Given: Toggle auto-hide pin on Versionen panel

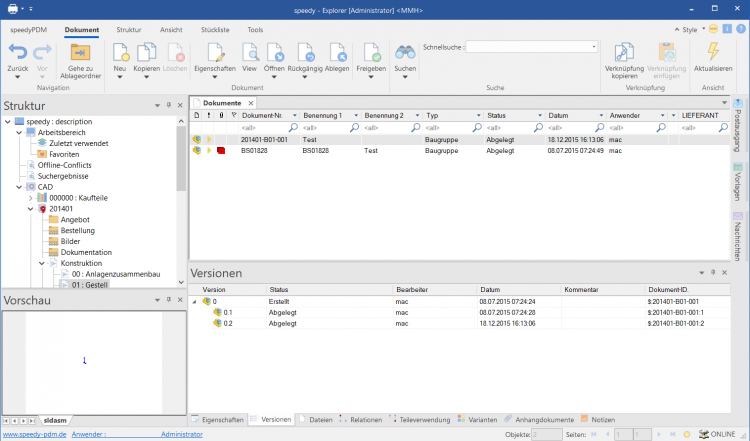Looking at the screenshot, I should point(711,272).
